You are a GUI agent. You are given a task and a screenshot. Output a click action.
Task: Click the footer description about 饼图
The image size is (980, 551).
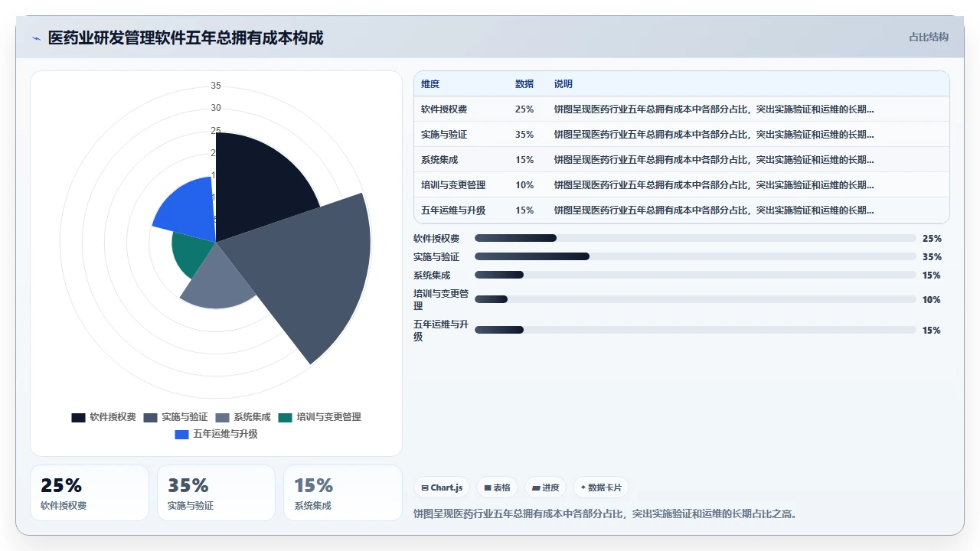point(606,514)
